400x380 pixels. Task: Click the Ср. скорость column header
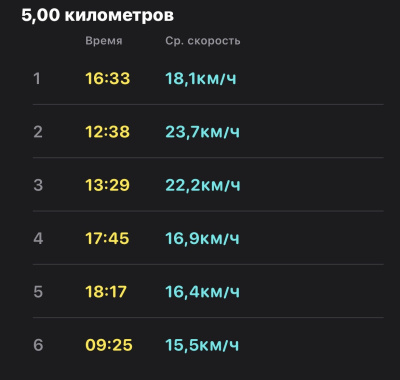203,41
